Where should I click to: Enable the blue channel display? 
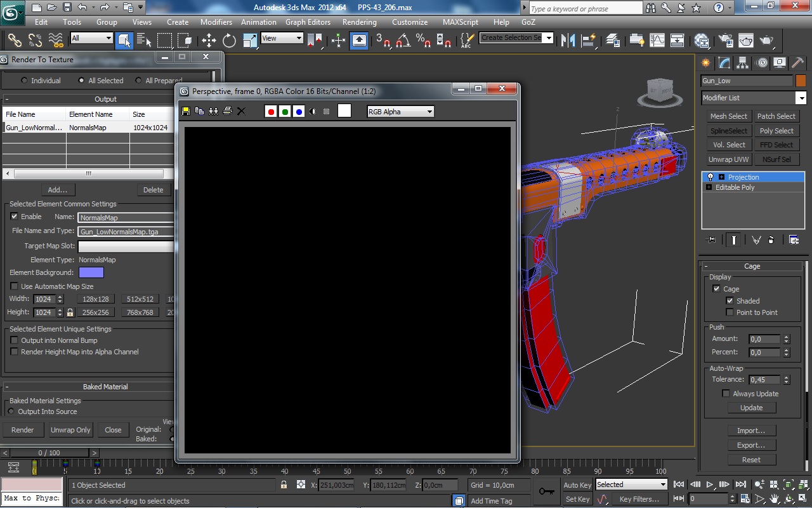click(x=299, y=112)
